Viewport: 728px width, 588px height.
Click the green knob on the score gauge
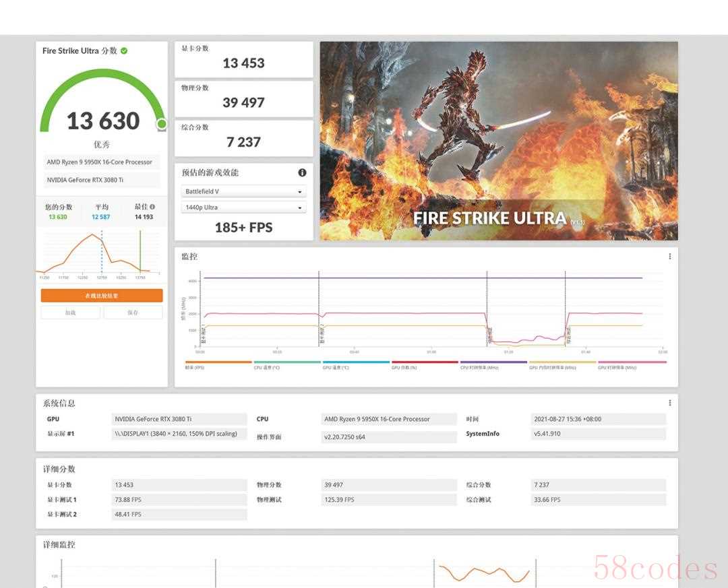[162, 124]
